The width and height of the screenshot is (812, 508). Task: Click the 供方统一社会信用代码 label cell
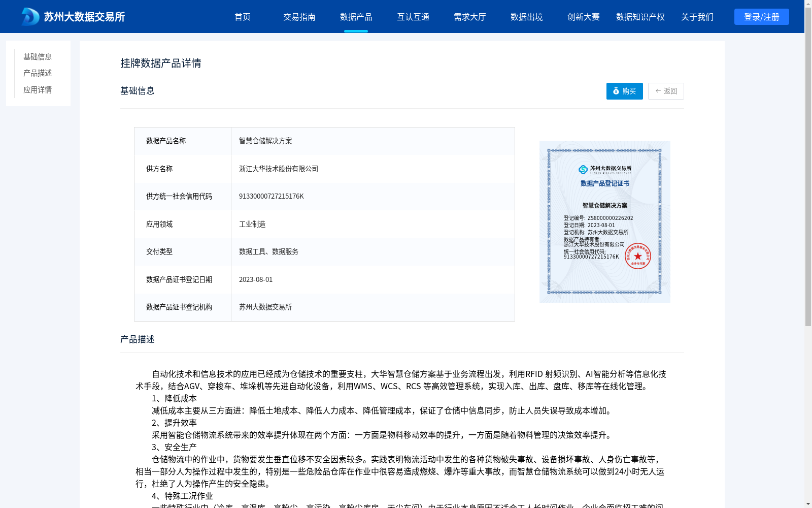[183, 196]
